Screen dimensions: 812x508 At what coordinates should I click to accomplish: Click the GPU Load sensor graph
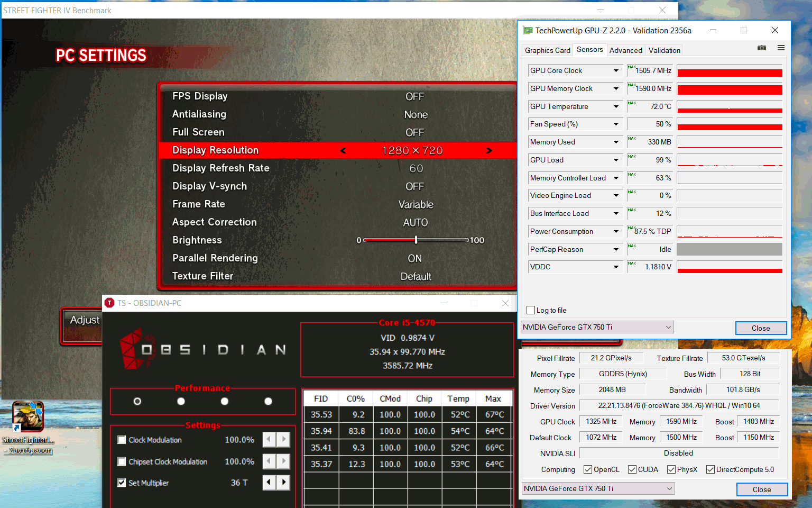730,160
